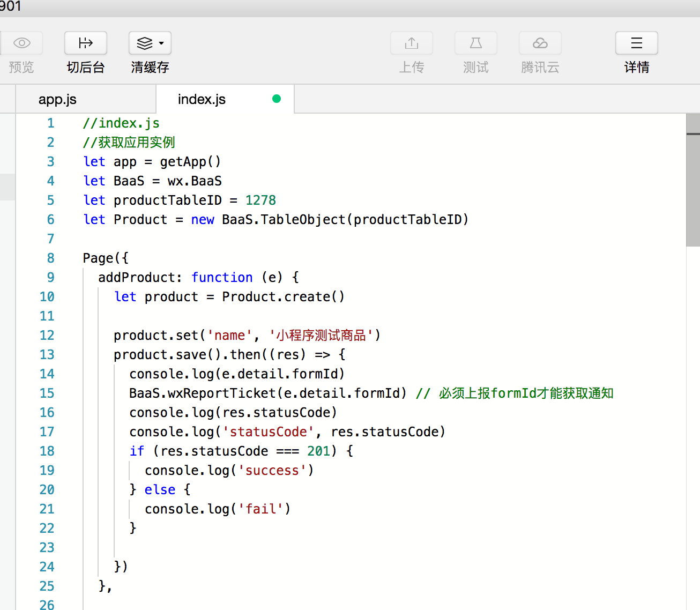This screenshot has width=700, height=610.
Task: Click the 上传 upload icon
Action: pos(412,43)
